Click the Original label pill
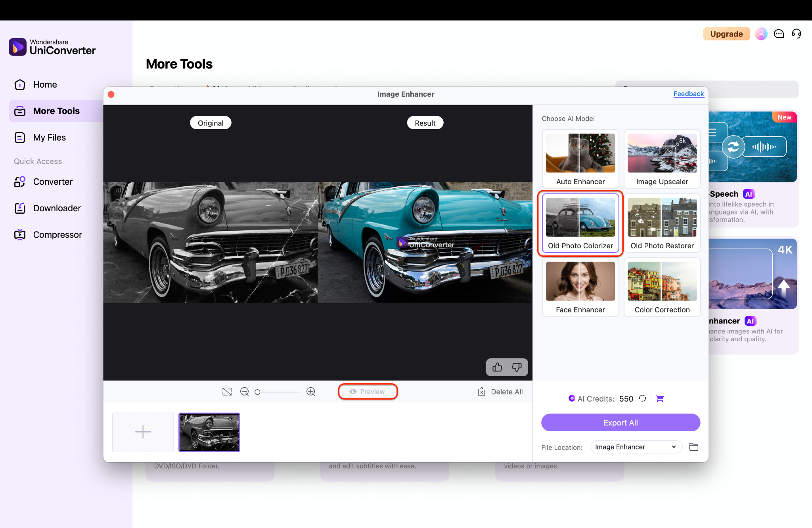Screen dimensions: 812x528 [x=211, y=123]
